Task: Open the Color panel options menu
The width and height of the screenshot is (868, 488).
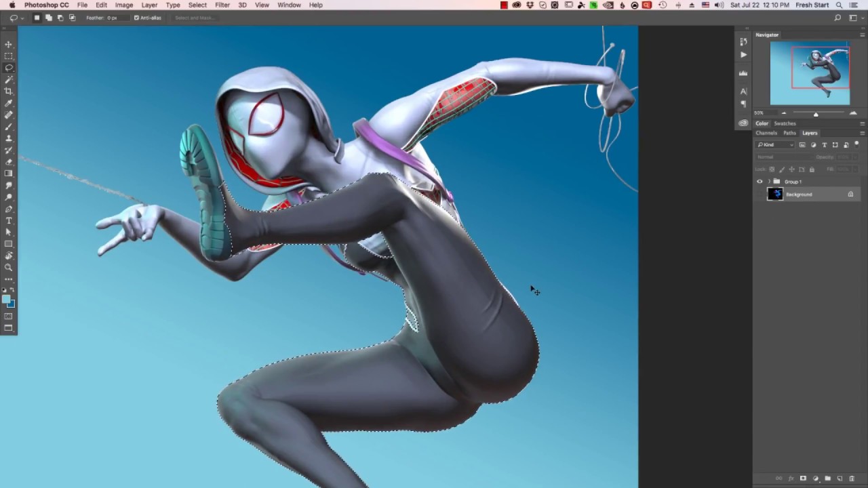Action: click(863, 123)
